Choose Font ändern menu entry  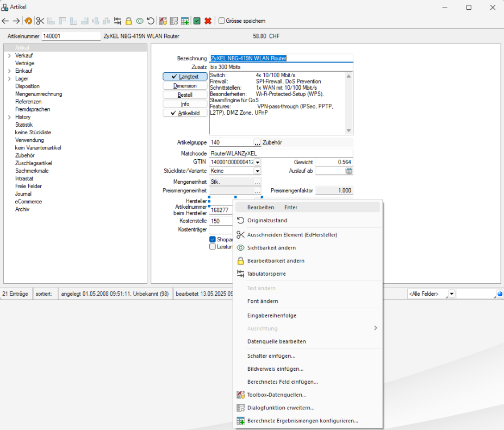click(308, 301)
